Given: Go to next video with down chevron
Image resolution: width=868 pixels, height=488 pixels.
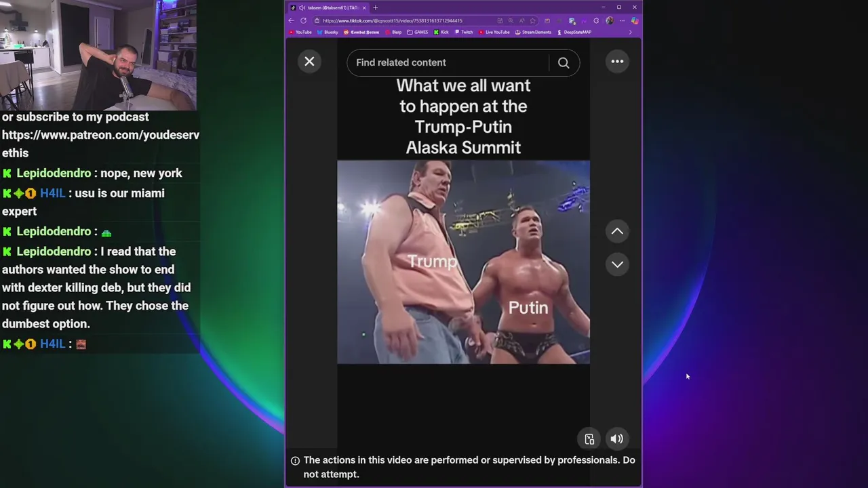Looking at the screenshot, I should pyautogui.click(x=617, y=264).
